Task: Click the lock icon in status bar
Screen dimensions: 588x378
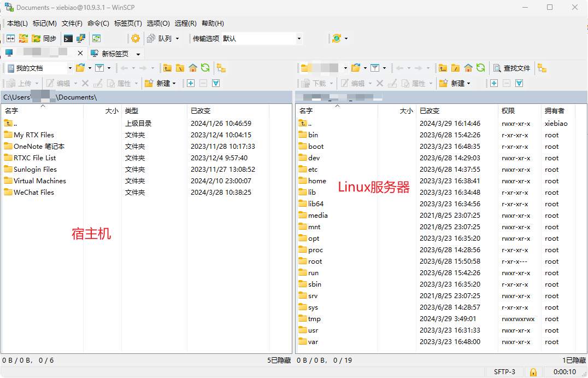Action: pyautogui.click(x=532, y=372)
